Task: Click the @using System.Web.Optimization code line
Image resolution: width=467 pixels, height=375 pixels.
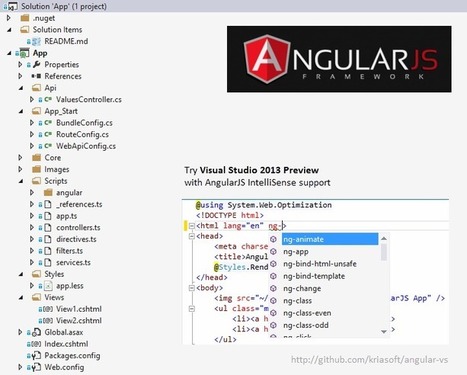Action: [x=264, y=205]
